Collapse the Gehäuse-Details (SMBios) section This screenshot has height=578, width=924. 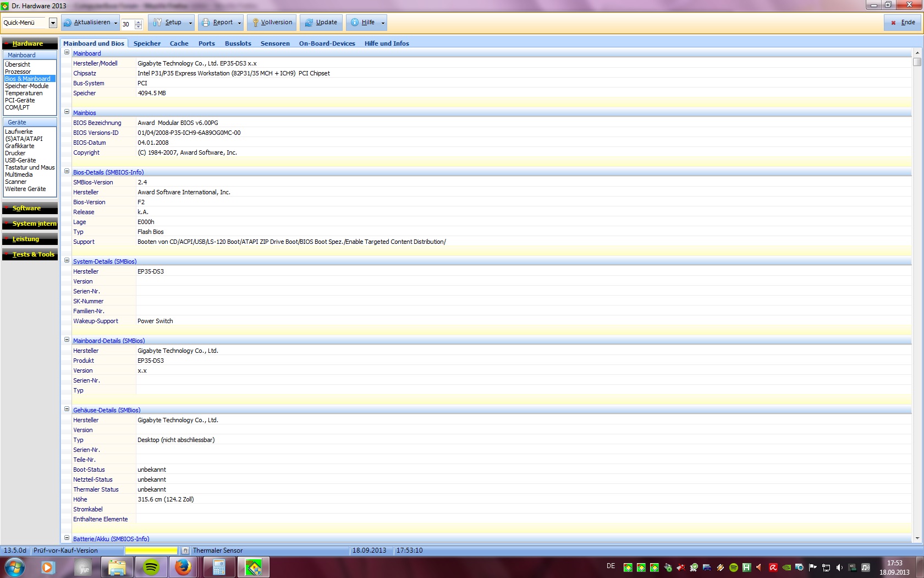tap(67, 410)
